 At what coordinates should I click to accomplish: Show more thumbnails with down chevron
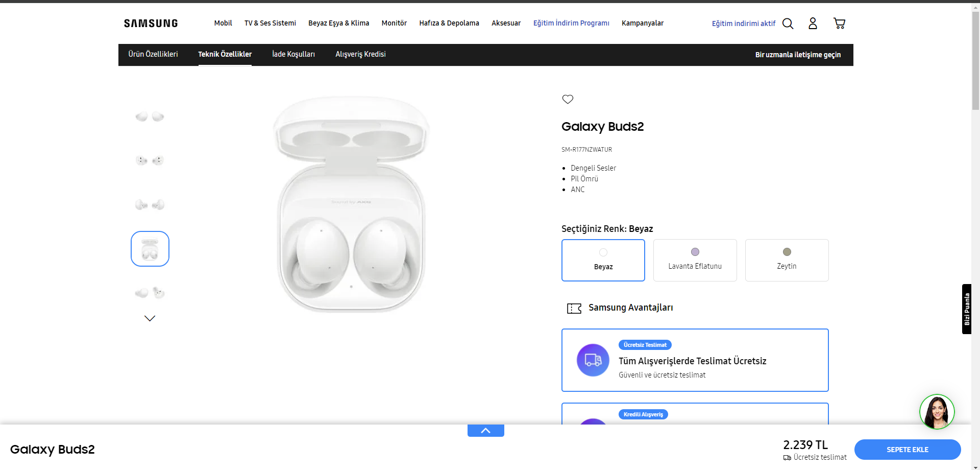(x=150, y=318)
